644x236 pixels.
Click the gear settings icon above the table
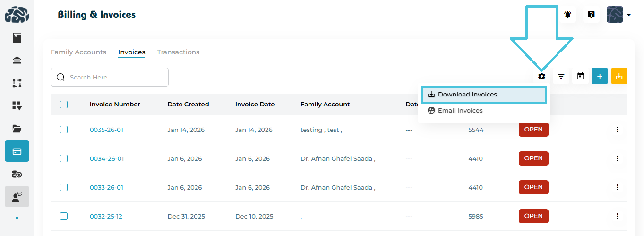pos(541,76)
